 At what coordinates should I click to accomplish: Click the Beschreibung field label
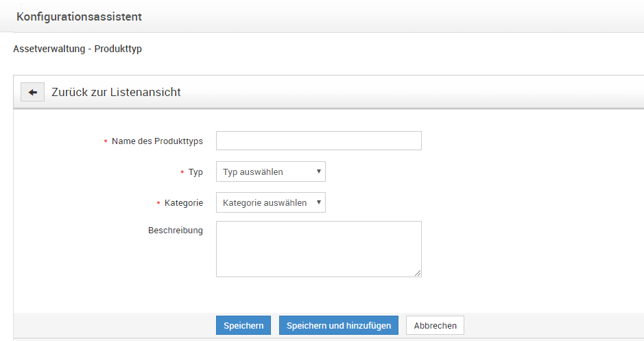coord(176,231)
